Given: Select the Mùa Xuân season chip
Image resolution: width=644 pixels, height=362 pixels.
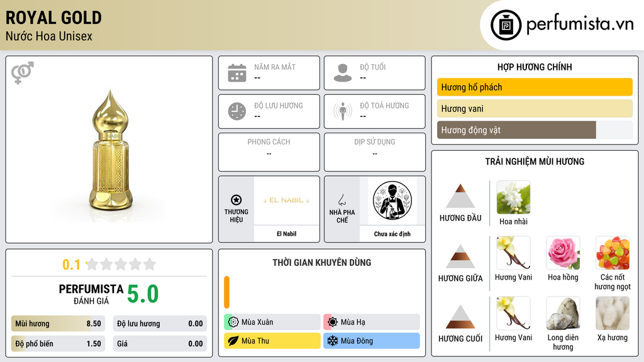Looking at the screenshot, I should pos(272,322).
